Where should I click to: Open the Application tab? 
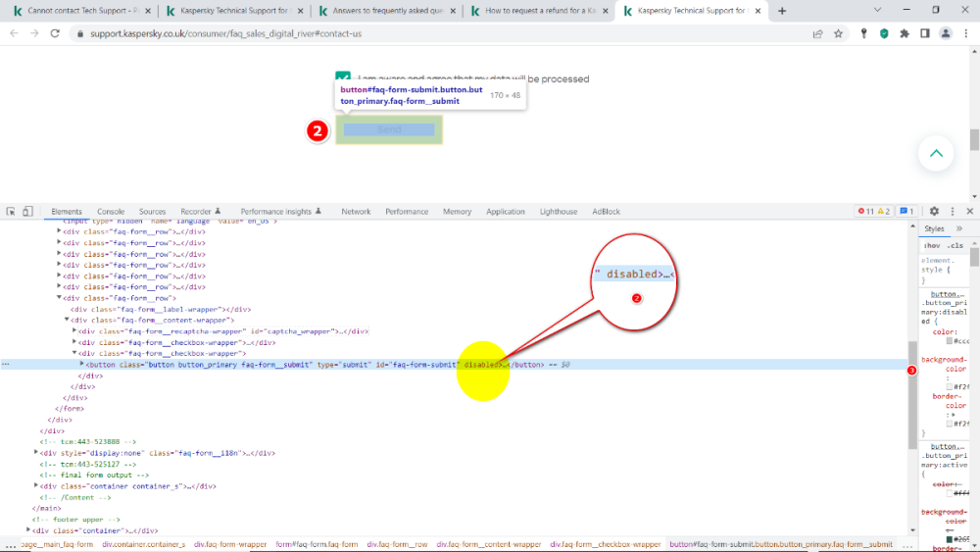505,212
